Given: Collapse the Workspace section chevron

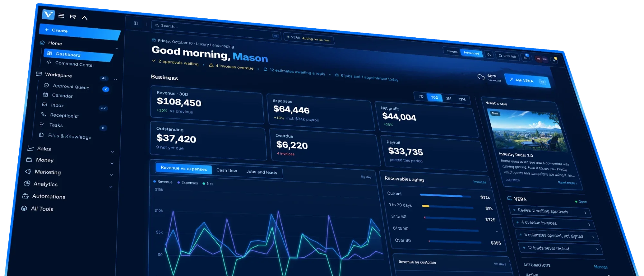Looking at the screenshot, I should point(116,79).
